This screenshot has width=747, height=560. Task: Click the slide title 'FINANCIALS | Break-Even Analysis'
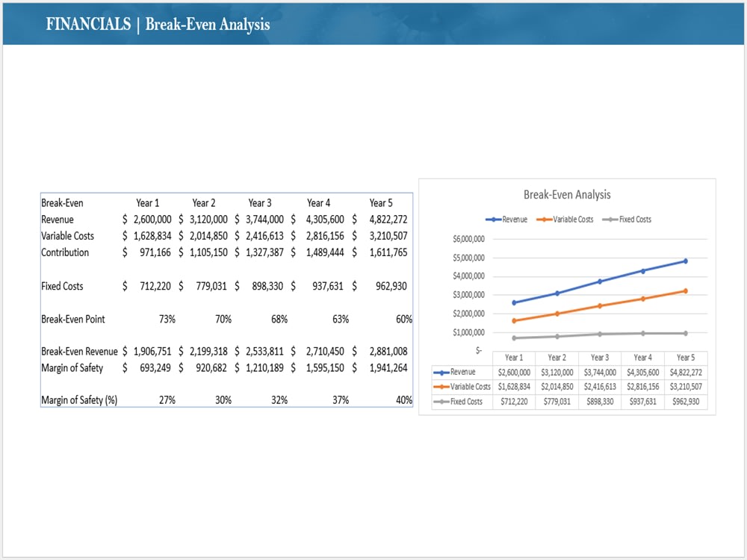coord(158,25)
